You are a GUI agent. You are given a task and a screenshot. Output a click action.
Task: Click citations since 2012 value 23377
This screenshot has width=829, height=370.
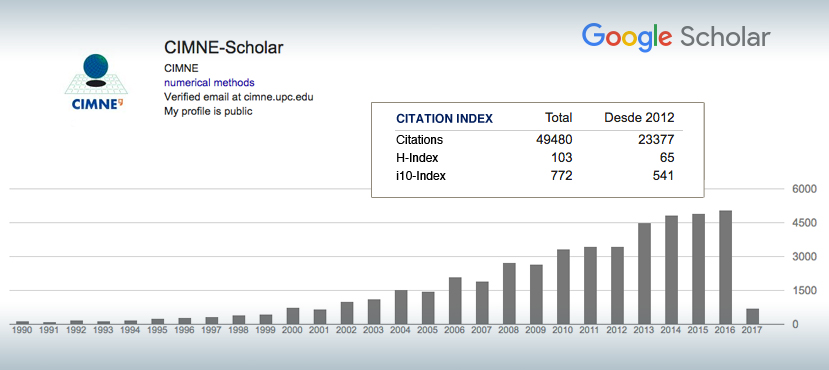click(x=656, y=140)
